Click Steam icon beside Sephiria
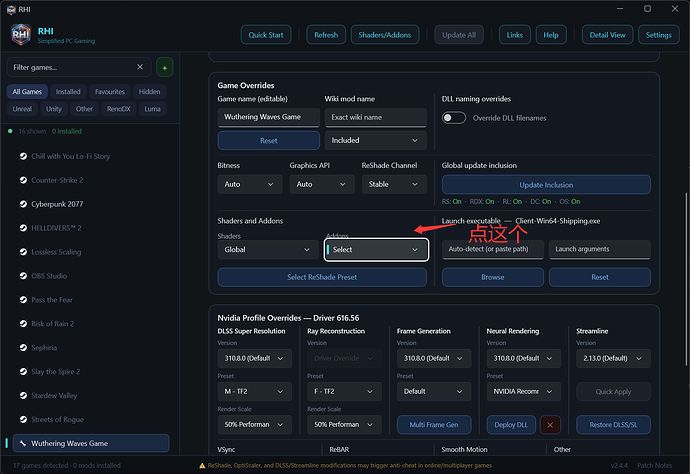690x474 pixels. tap(23, 348)
